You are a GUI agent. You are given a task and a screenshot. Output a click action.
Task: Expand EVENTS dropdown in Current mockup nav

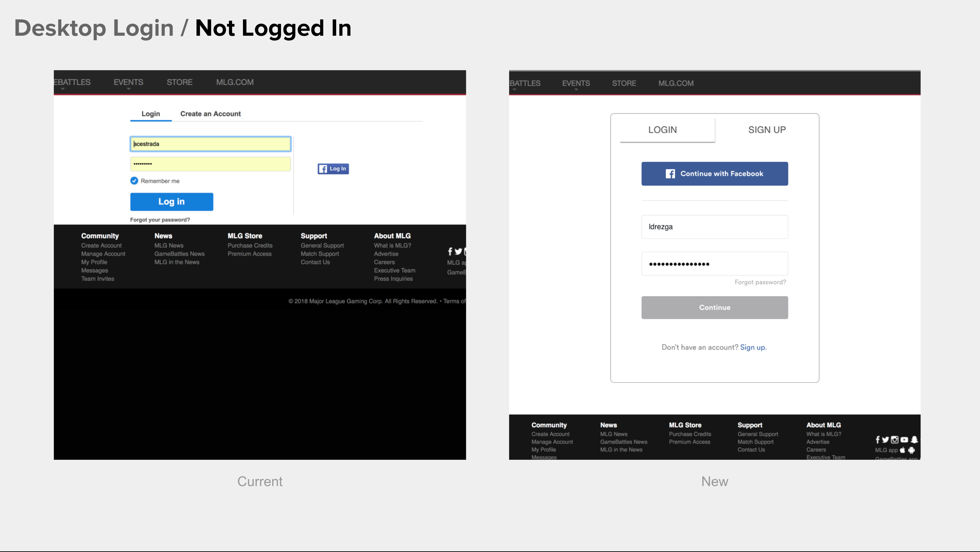pyautogui.click(x=128, y=83)
